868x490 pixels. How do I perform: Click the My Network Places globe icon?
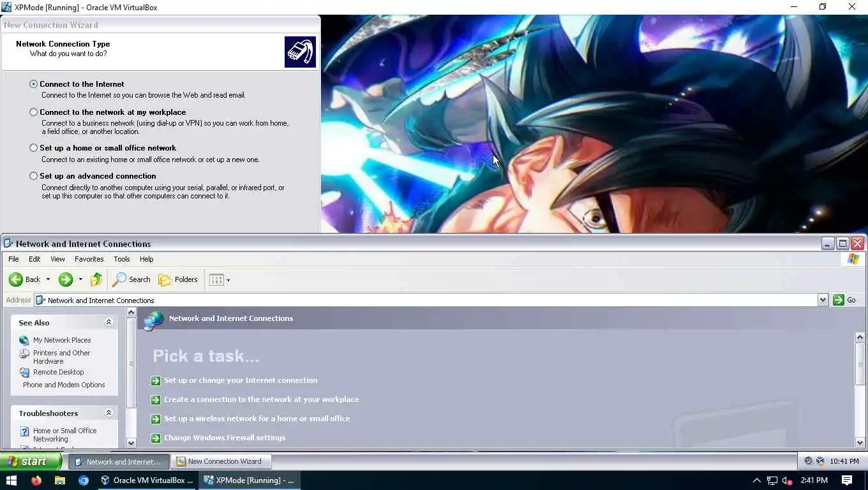click(24, 340)
